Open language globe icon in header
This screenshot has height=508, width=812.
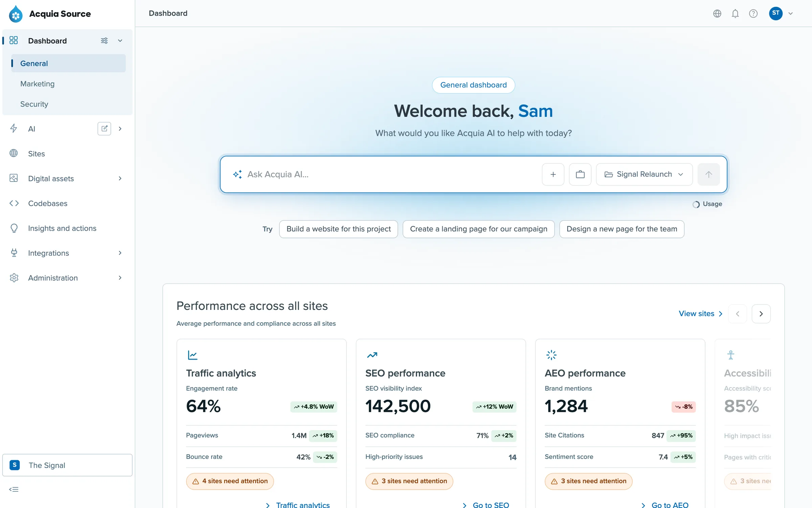pos(717,14)
